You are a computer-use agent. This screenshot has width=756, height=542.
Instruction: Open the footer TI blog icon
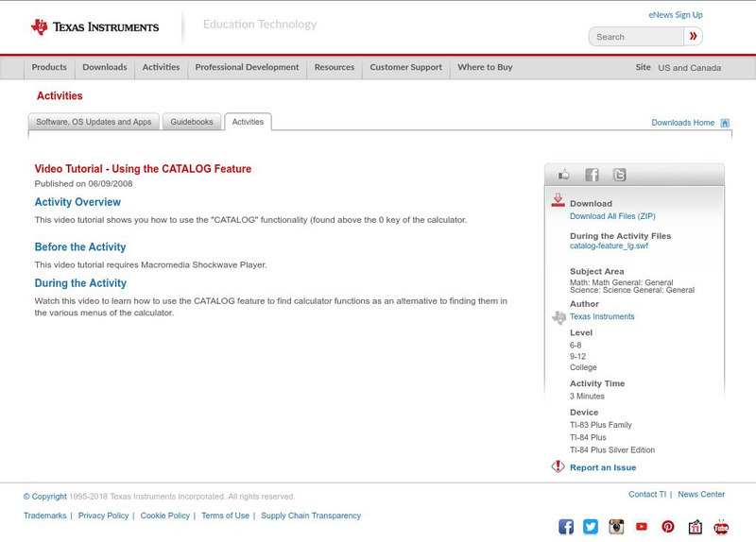point(695,527)
